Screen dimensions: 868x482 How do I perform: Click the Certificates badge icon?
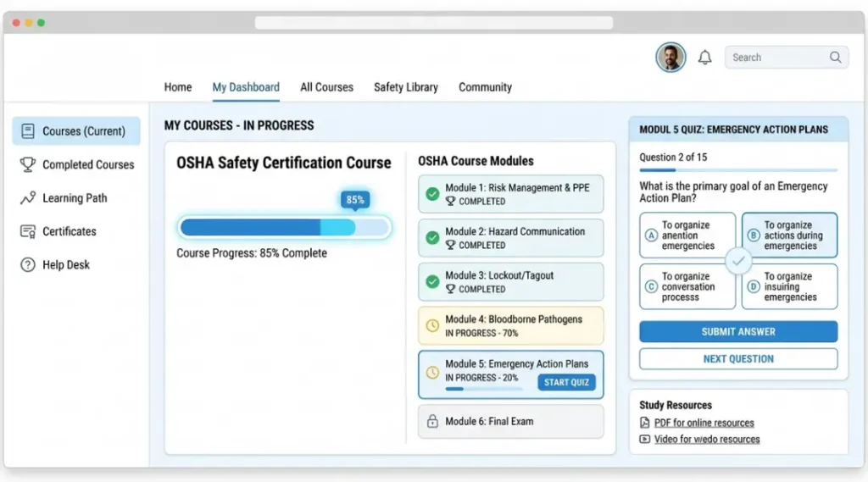[28, 231]
